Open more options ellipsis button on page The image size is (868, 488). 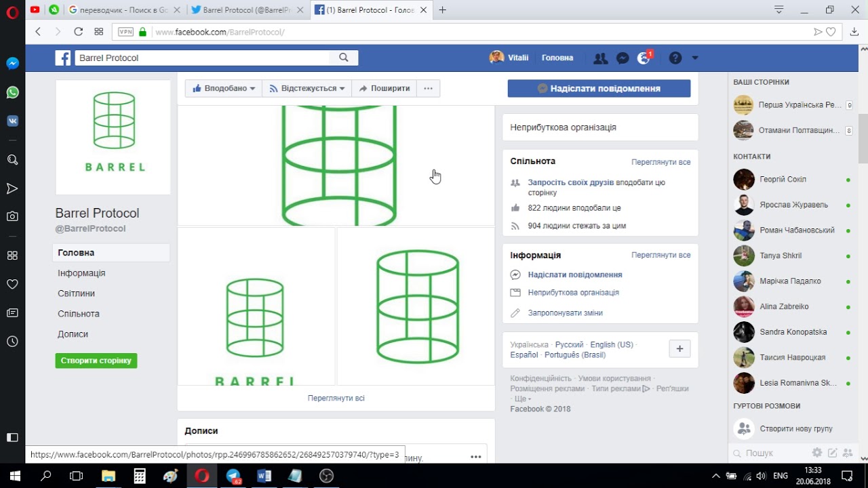[x=428, y=88]
